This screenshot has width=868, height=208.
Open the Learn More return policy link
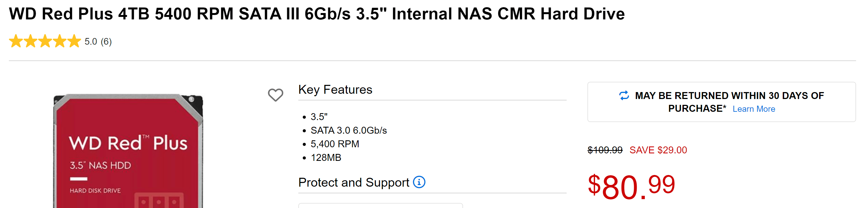click(754, 109)
